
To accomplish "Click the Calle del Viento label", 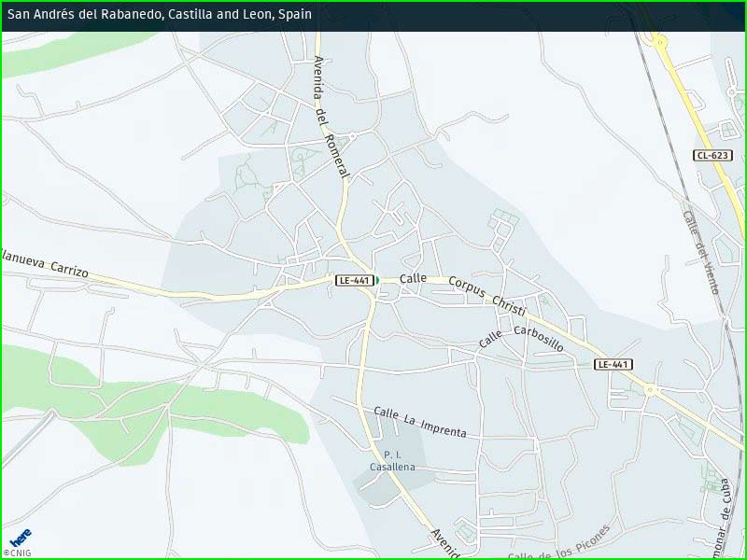I will click(x=700, y=252).
